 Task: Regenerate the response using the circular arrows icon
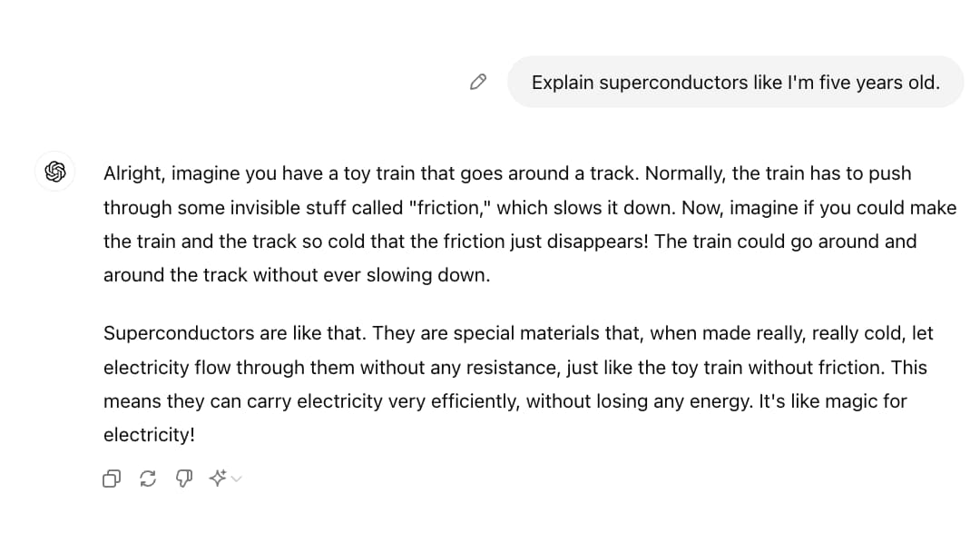click(148, 479)
